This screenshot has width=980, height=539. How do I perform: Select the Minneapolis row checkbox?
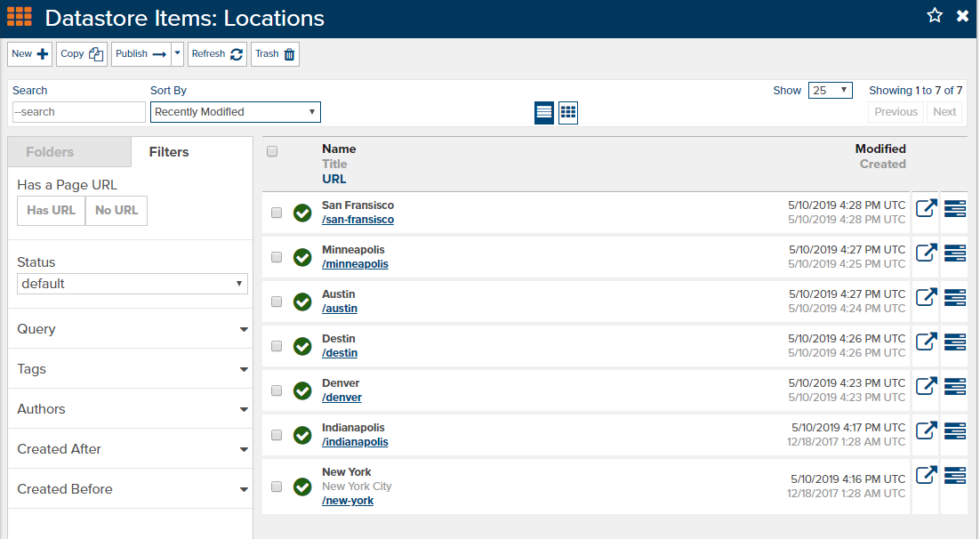(277, 257)
